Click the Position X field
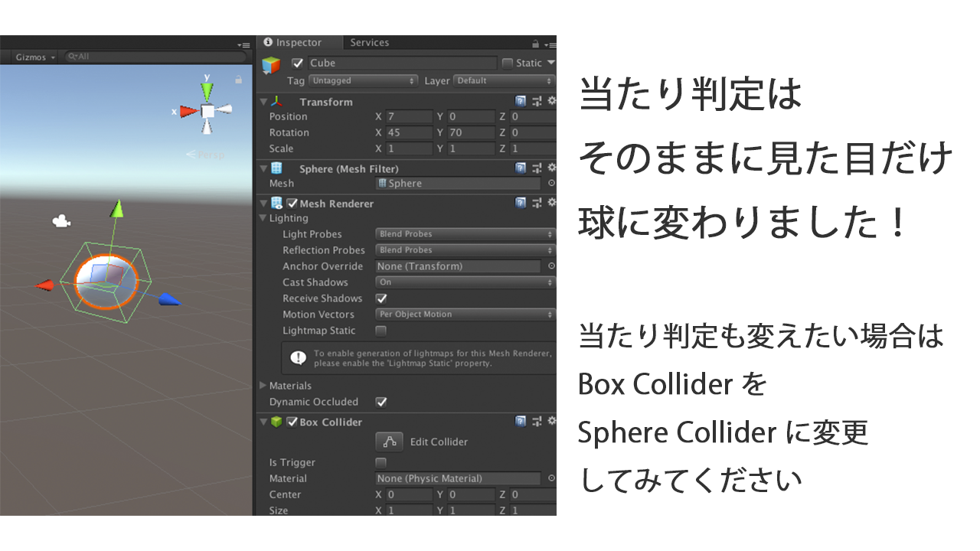 409,117
